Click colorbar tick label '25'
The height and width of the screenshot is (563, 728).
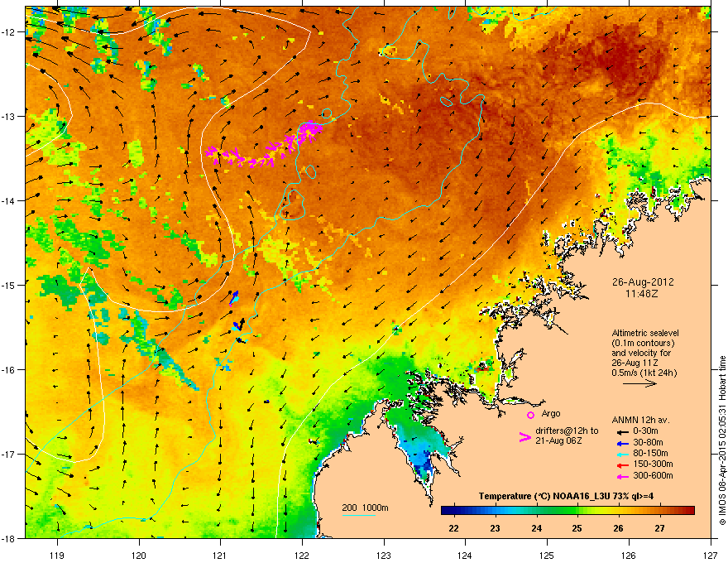[577, 528]
